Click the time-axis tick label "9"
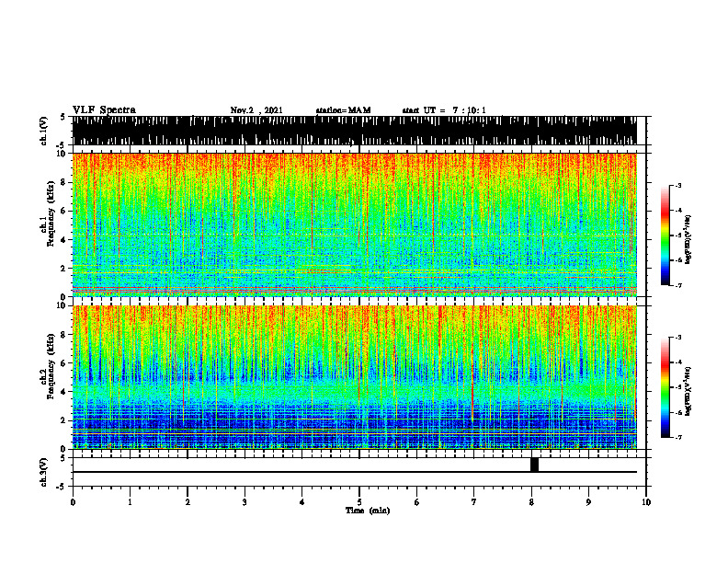The width and height of the screenshot is (728, 563). (588, 502)
